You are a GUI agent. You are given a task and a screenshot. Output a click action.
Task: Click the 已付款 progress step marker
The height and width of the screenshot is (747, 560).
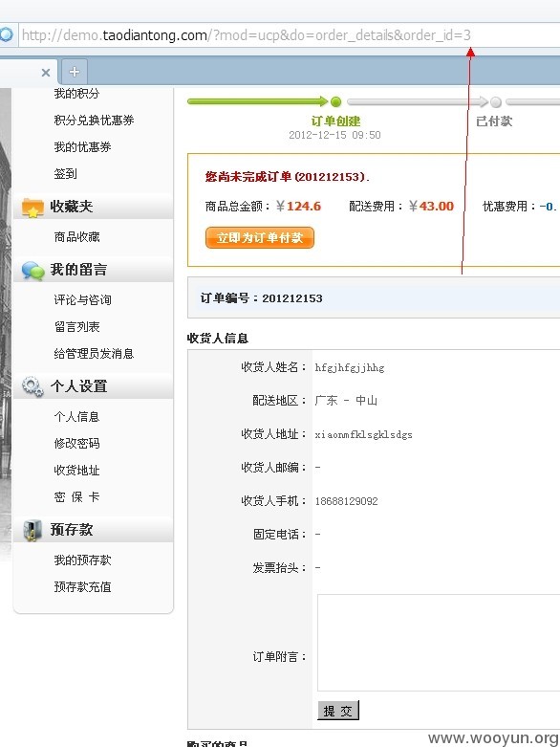496,102
